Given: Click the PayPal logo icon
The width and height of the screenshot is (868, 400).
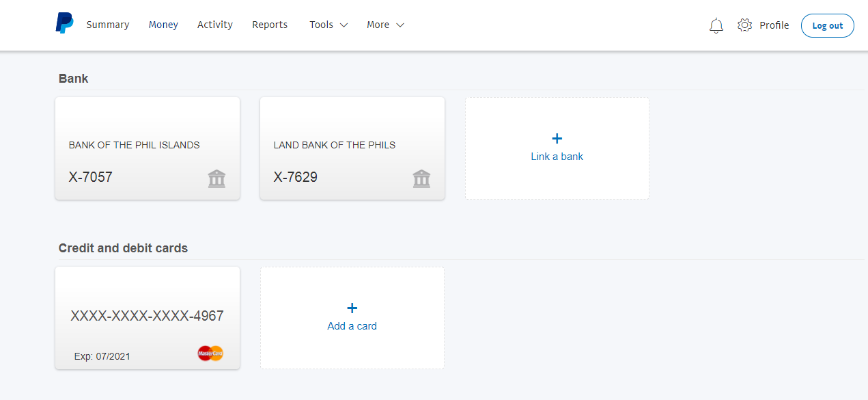Looking at the screenshot, I should (x=64, y=23).
